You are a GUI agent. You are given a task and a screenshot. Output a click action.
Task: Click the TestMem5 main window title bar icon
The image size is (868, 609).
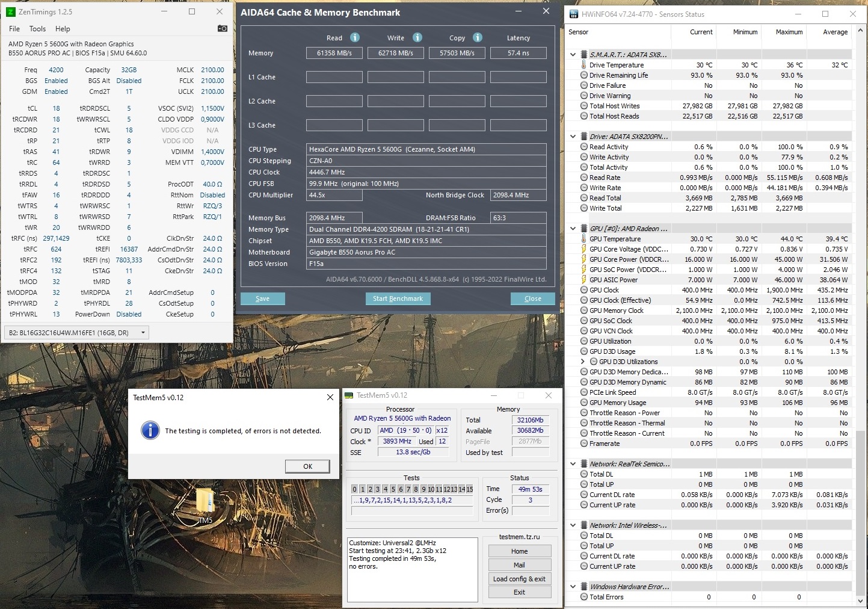(x=349, y=395)
